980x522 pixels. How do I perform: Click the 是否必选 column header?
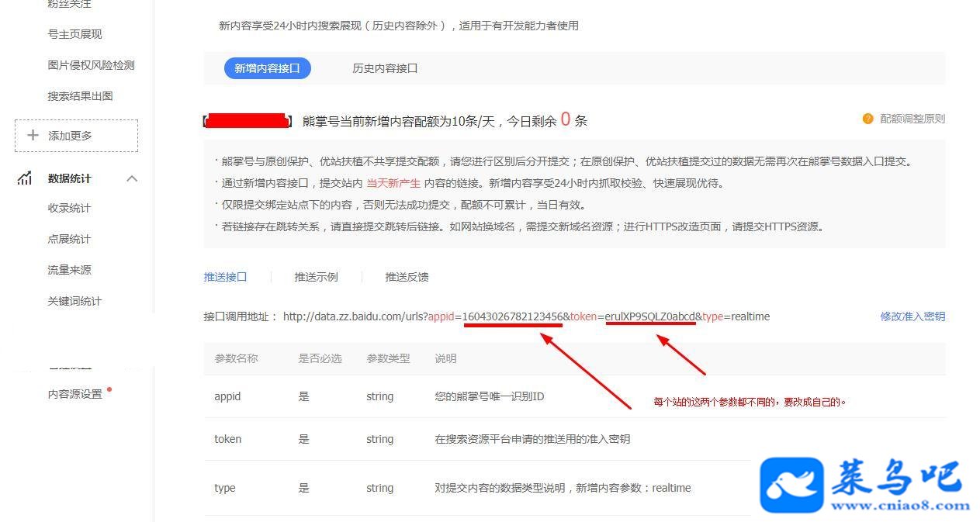[x=320, y=358]
